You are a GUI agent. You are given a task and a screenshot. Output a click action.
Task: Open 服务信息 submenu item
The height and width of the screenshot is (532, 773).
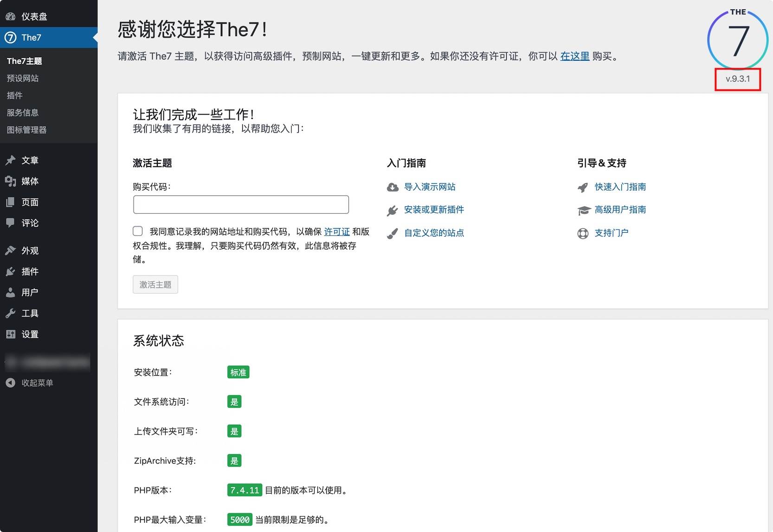click(23, 112)
